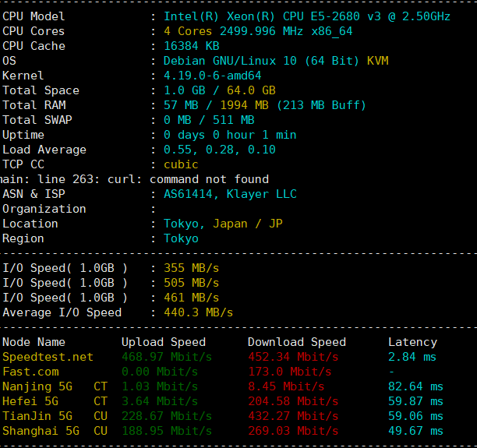Click the yellow KVM text

[377, 61]
